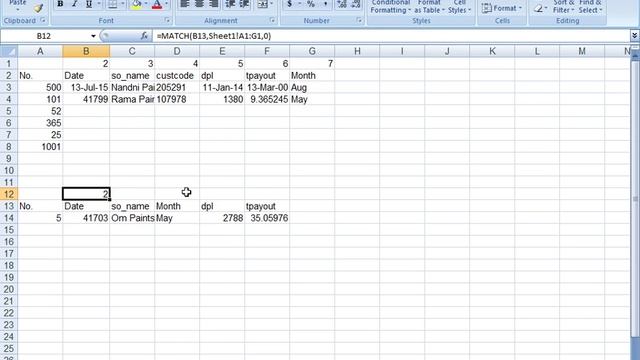Apply percent style

click(311, 4)
